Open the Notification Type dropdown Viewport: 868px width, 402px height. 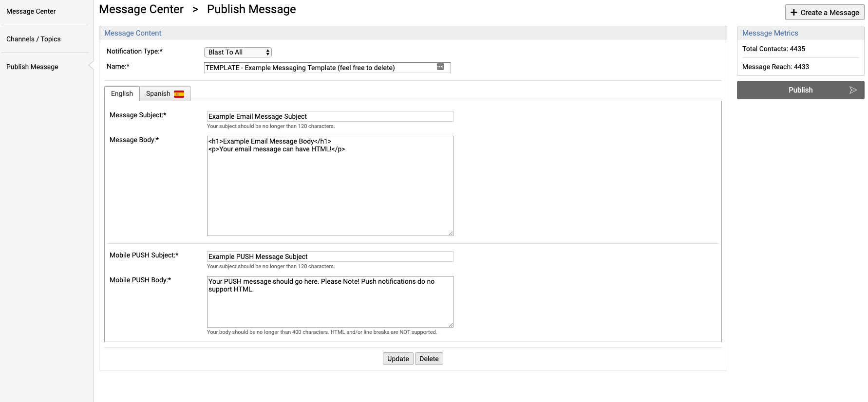(238, 52)
